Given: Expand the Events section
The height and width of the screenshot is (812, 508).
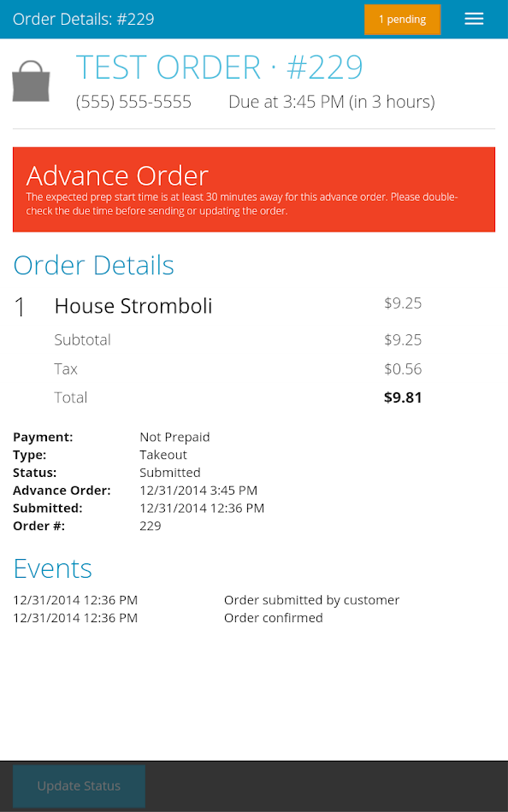Looking at the screenshot, I should click(x=52, y=568).
